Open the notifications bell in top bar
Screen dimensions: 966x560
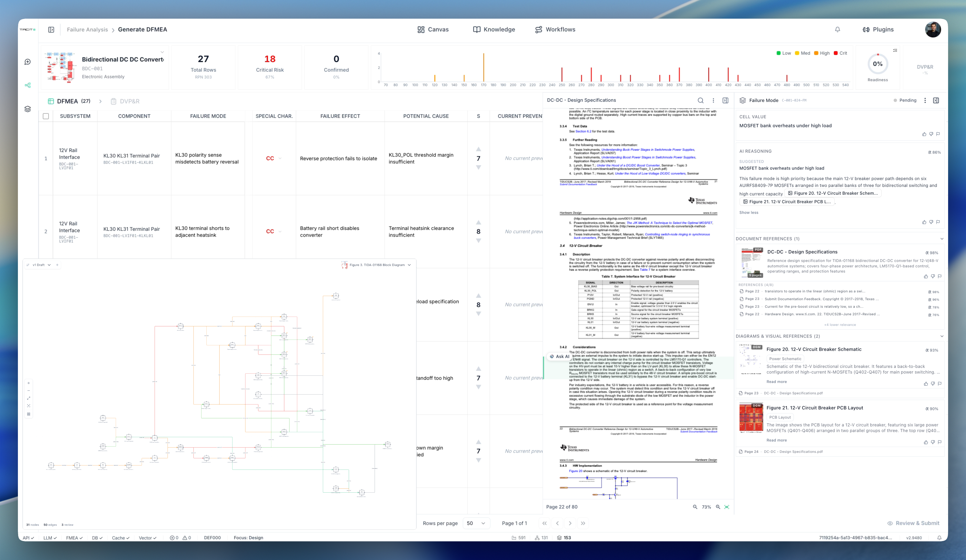click(837, 30)
